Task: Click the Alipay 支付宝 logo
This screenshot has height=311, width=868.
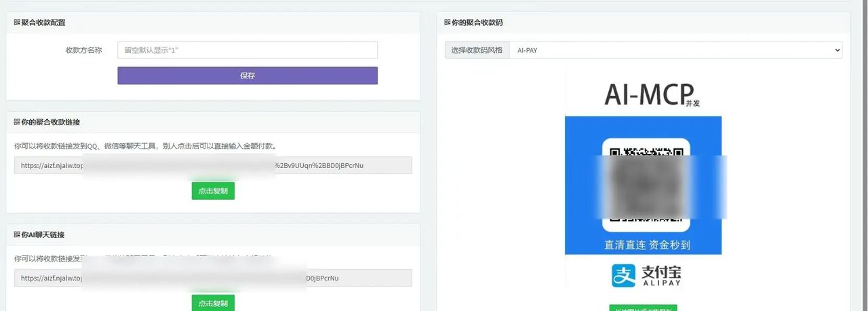Action: point(646,275)
